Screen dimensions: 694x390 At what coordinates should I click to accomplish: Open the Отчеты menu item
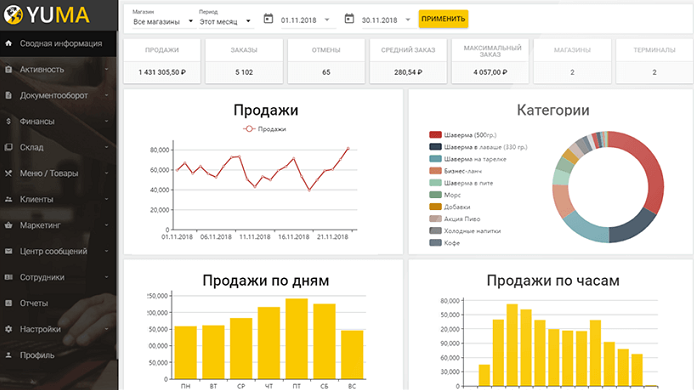pyautogui.click(x=58, y=303)
